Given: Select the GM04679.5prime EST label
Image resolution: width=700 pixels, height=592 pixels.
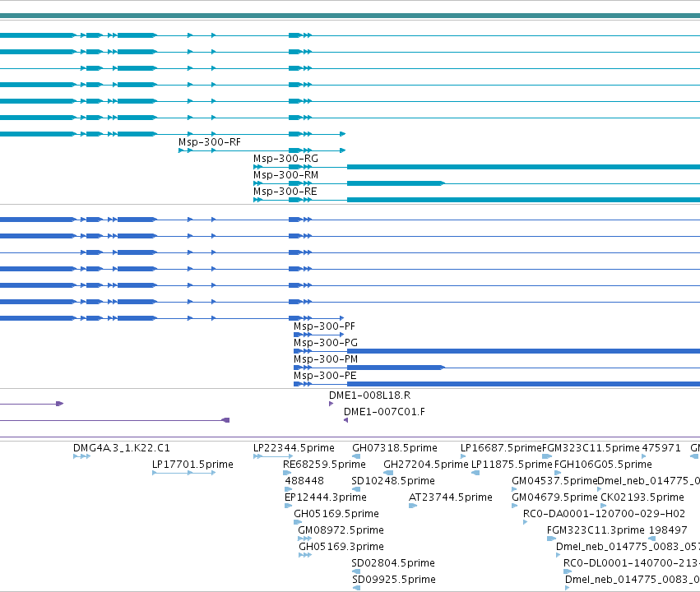Looking at the screenshot, I should click(x=554, y=498).
